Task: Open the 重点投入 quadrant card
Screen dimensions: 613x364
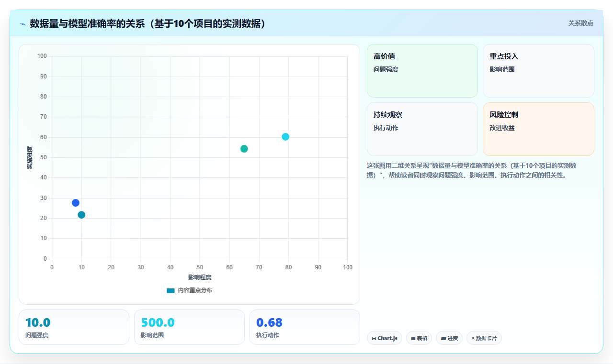Action: pos(538,71)
